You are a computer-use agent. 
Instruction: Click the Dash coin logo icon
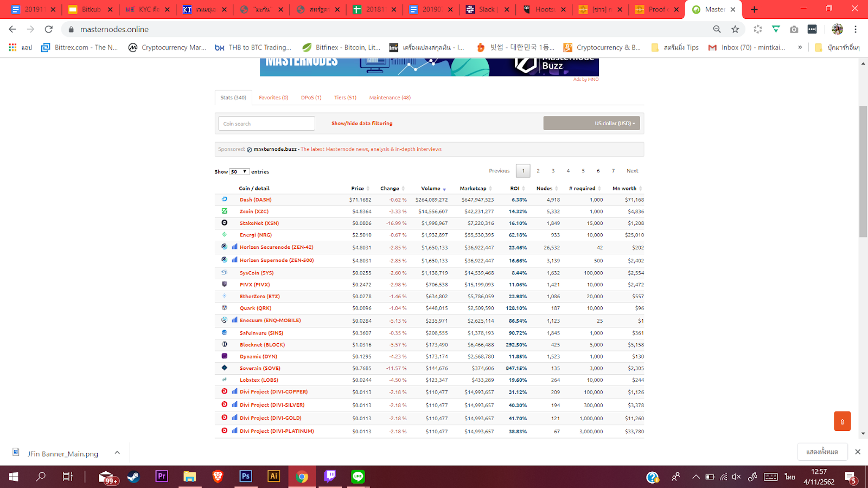224,200
